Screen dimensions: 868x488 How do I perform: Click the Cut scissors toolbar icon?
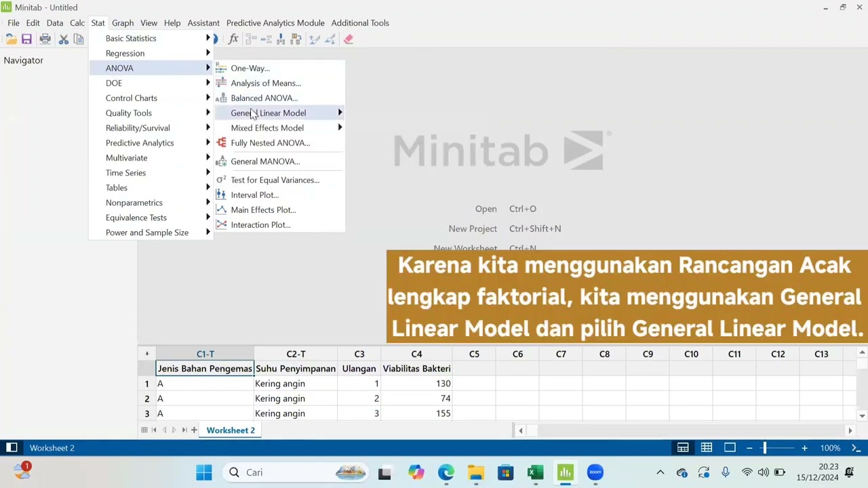64,39
